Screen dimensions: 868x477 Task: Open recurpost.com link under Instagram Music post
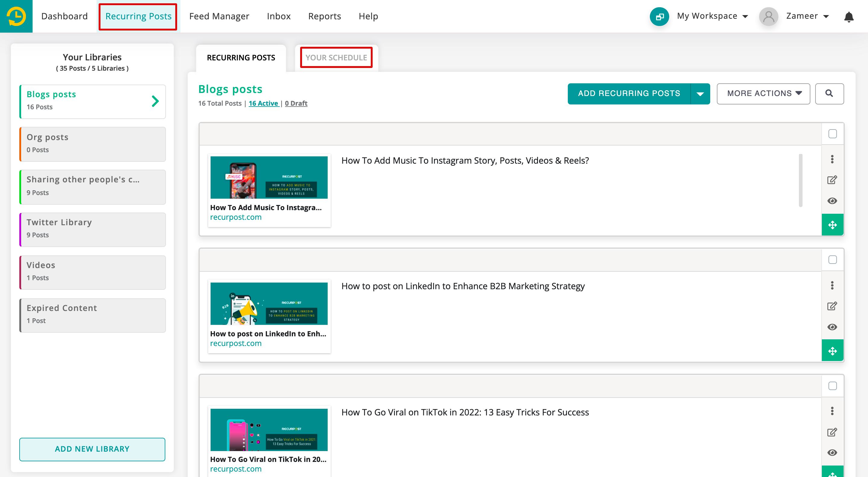(236, 217)
